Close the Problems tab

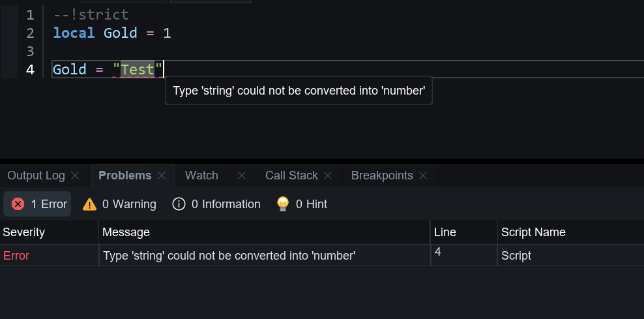pyautogui.click(x=162, y=175)
